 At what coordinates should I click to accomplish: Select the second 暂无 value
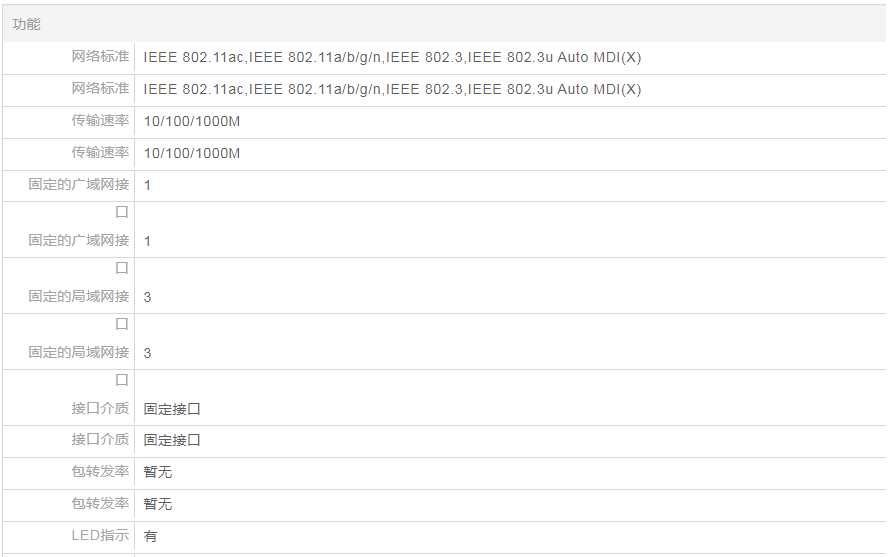(x=158, y=504)
